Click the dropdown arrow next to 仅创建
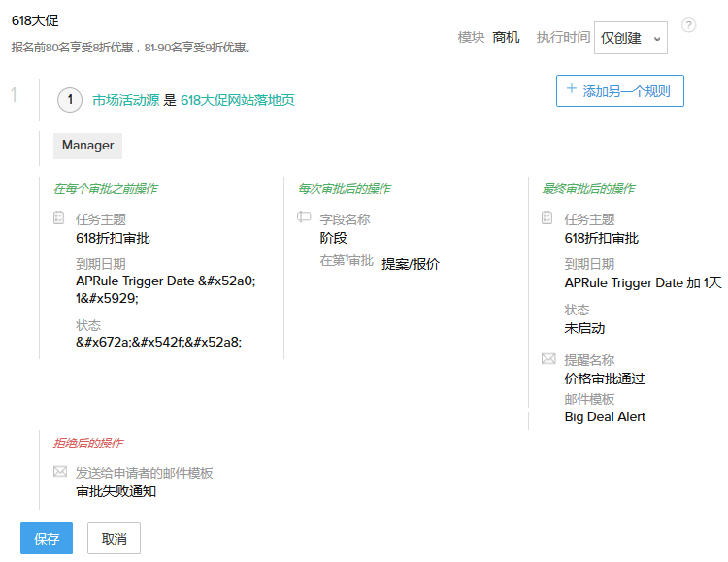The image size is (728, 562). (x=658, y=39)
